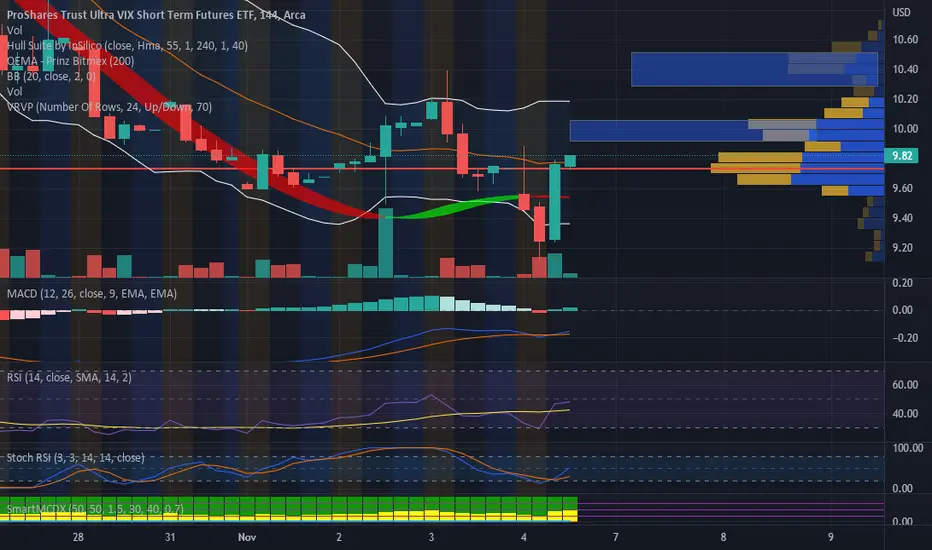Click the latest teal candle near 9.82
The height and width of the screenshot is (550, 932).
pos(570,161)
